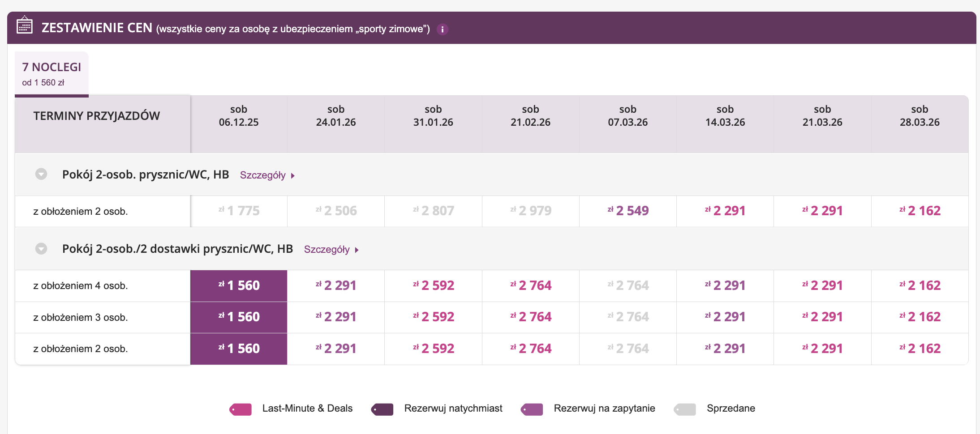Click the Last-Minute & Deals tag icon

[x=241, y=408]
